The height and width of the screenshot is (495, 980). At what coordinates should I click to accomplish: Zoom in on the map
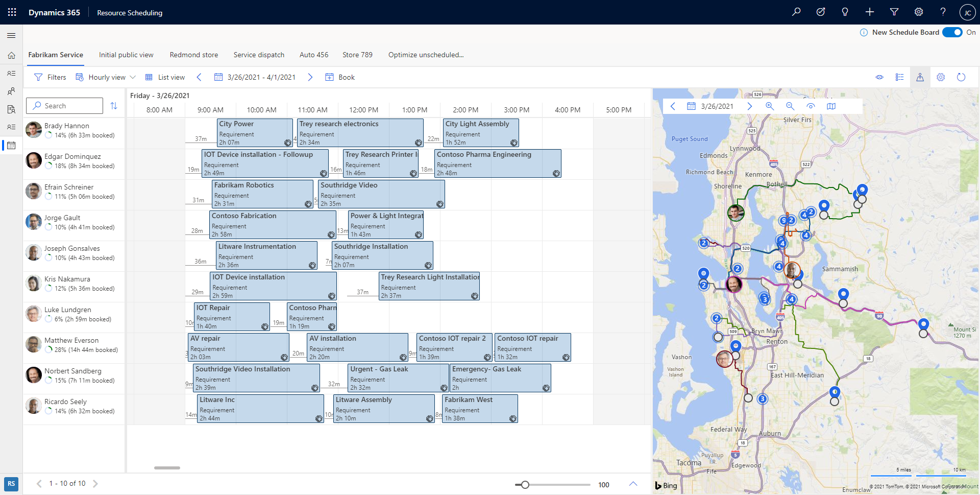(x=769, y=106)
